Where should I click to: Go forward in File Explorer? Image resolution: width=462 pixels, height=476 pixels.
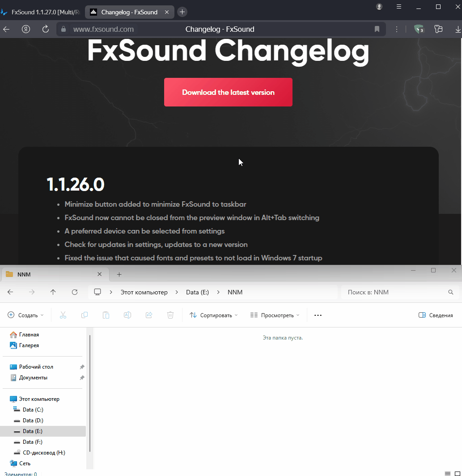(x=32, y=292)
